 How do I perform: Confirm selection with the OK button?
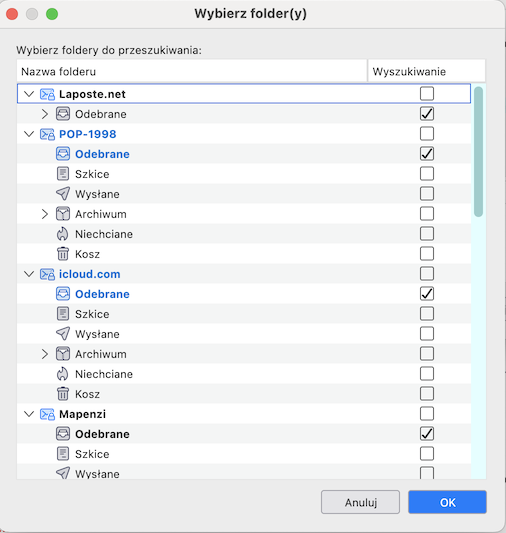447,502
